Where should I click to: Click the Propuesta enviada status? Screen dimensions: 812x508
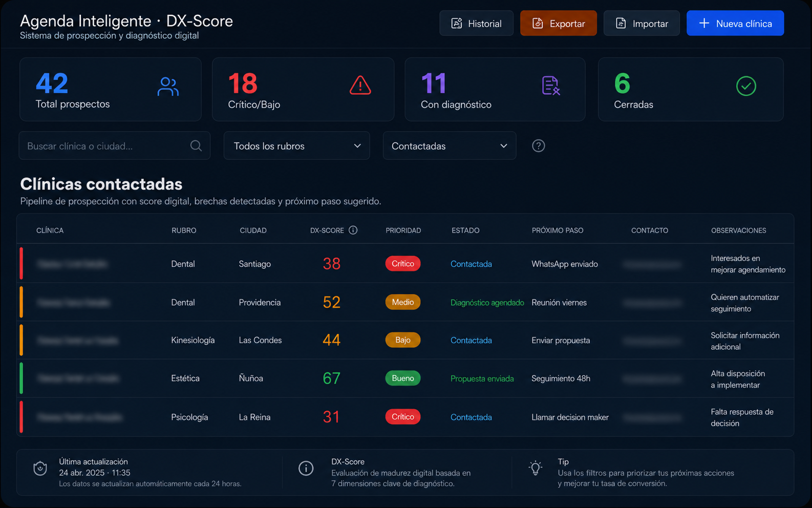pos(482,378)
